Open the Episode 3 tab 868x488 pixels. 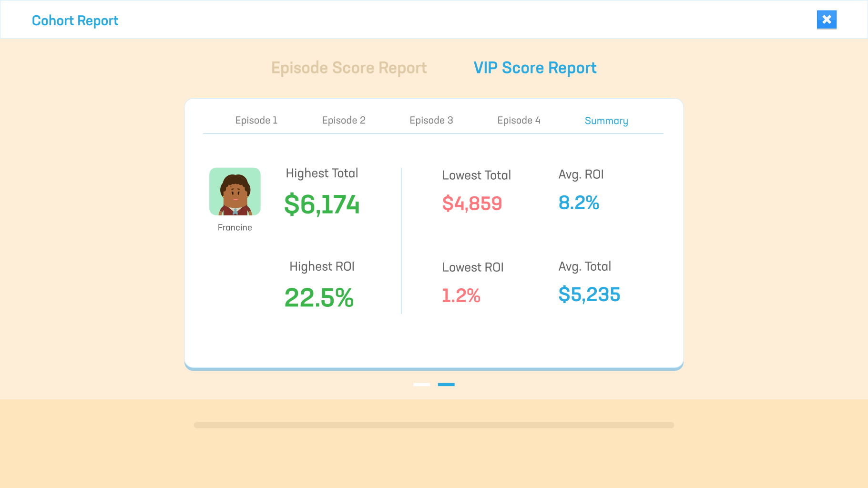click(x=431, y=120)
